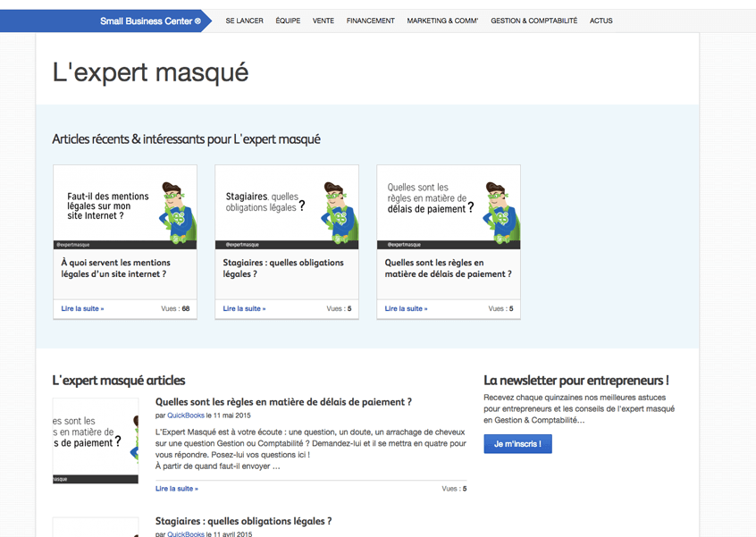Click the masked expert mascot on Stagiaires card
Viewport: 756px width, 537px height.
(340, 212)
